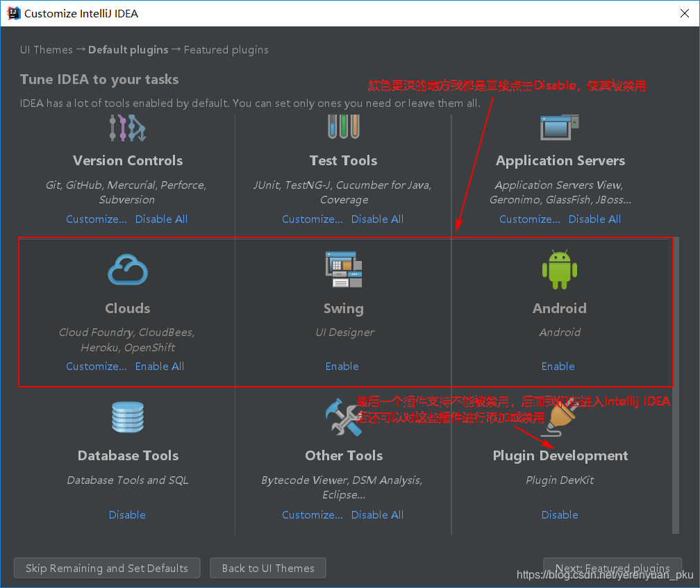
Task: Open Customize for Other Tools
Action: [312, 515]
